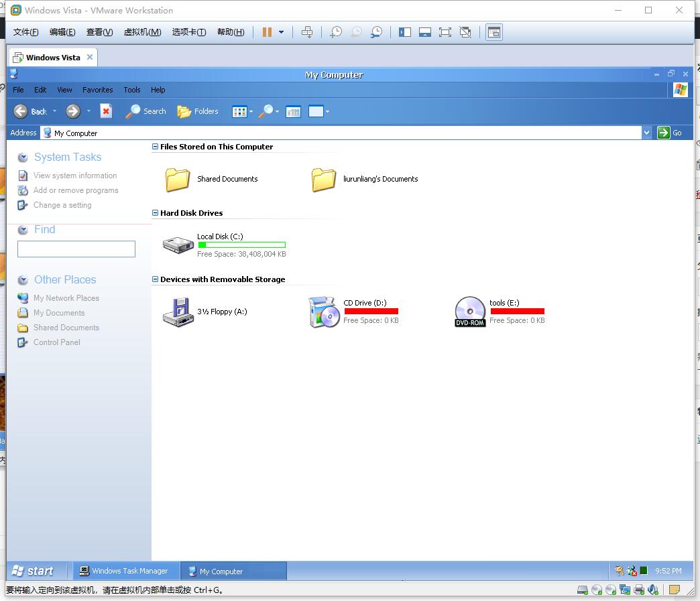Select liurunliang's Documents folder
This screenshot has width=700, height=601.
(x=365, y=180)
